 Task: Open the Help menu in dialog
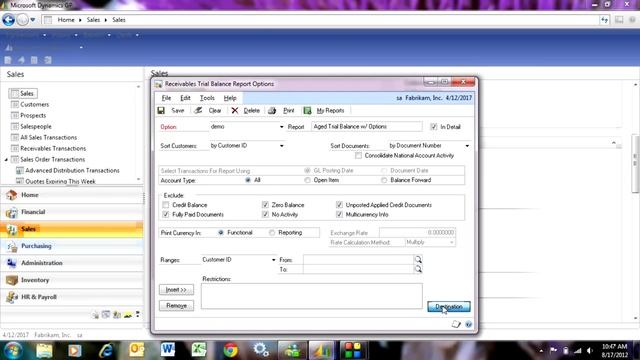[x=230, y=98]
